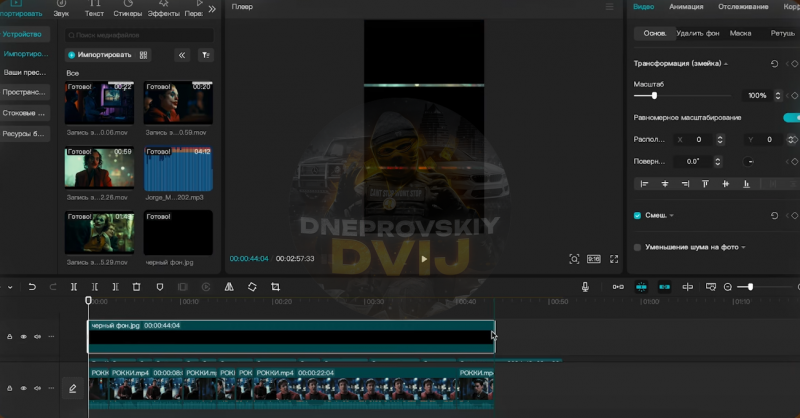Add a marker with the shield icon
Image resolution: width=800 pixels, height=418 pixels.
(160, 287)
